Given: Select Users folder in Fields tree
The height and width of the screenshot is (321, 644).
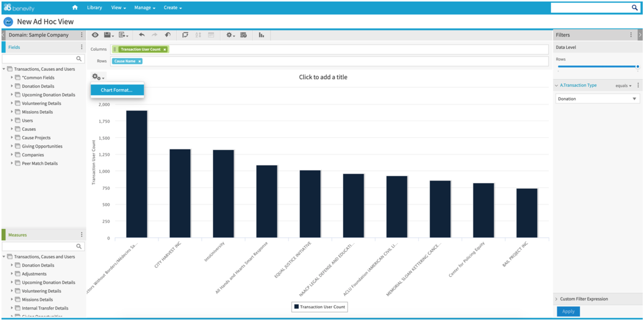Looking at the screenshot, I should [27, 121].
